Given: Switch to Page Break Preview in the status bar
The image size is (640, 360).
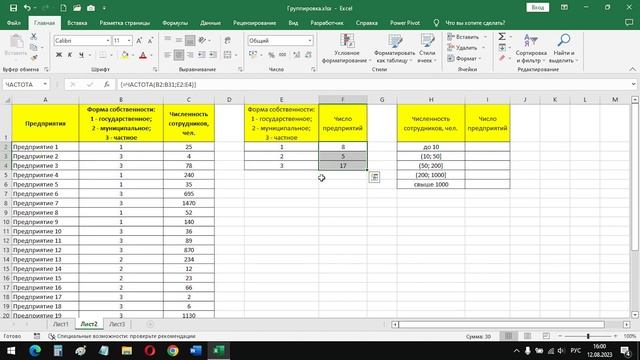Looking at the screenshot, I should pyautogui.click(x=546, y=336).
